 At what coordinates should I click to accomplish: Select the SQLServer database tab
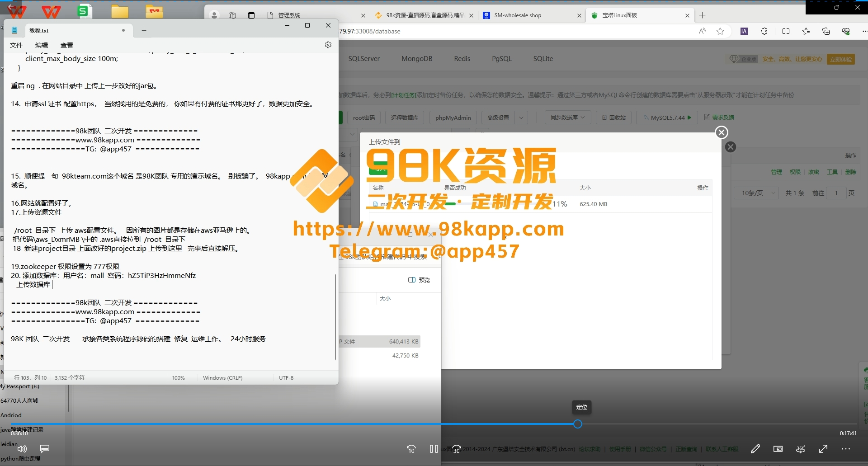[364, 59]
